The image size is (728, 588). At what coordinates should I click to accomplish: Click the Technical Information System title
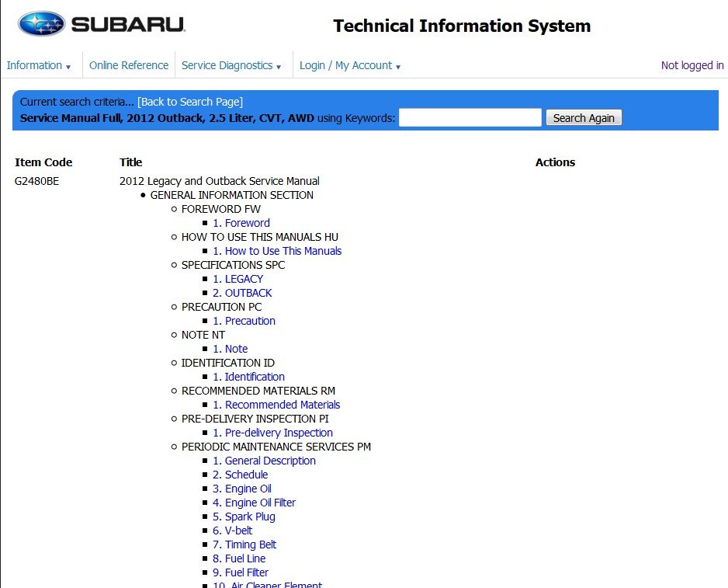click(462, 26)
